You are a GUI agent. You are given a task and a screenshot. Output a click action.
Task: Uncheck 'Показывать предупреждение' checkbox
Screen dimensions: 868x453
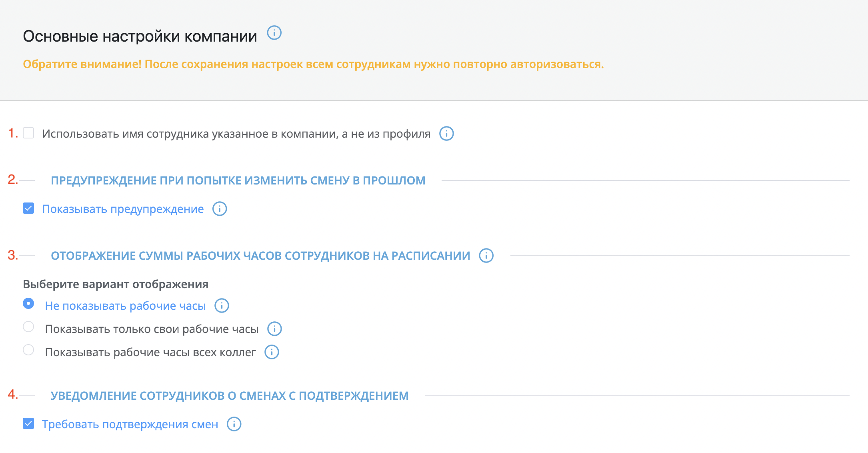point(28,208)
